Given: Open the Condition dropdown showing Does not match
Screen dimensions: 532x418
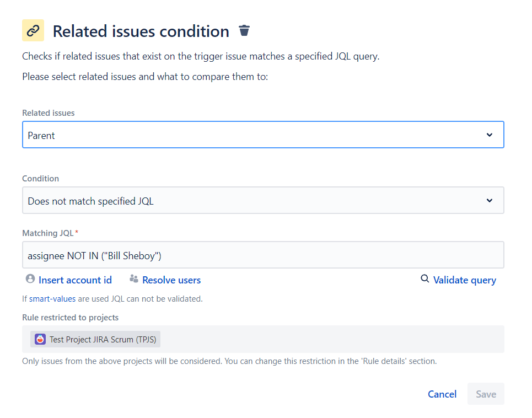Looking at the screenshot, I should (254, 201).
